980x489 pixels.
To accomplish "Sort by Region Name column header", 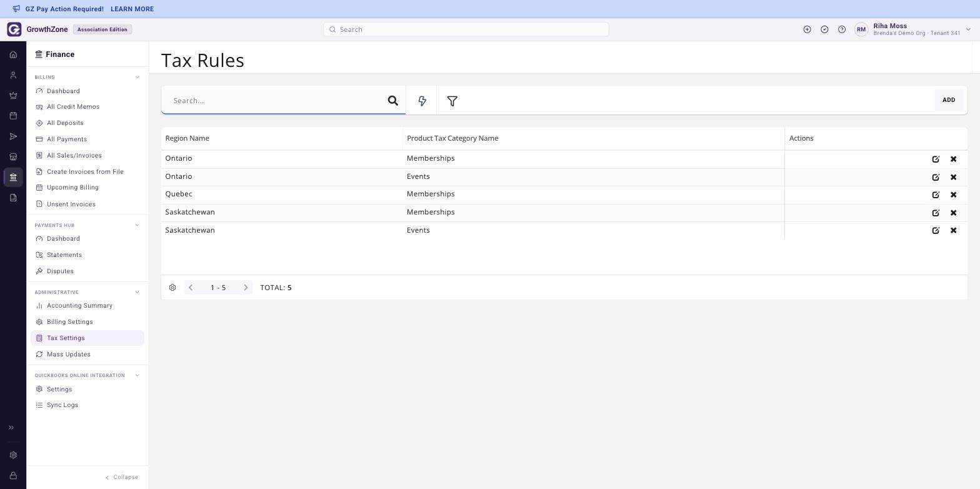I will click(x=187, y=138).
